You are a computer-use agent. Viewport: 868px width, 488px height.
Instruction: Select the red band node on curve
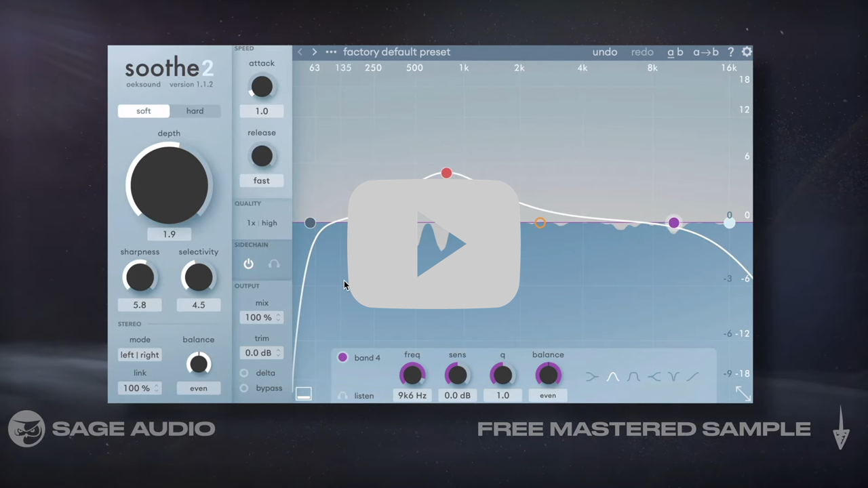pyautogui.click(x=446, y=173)
